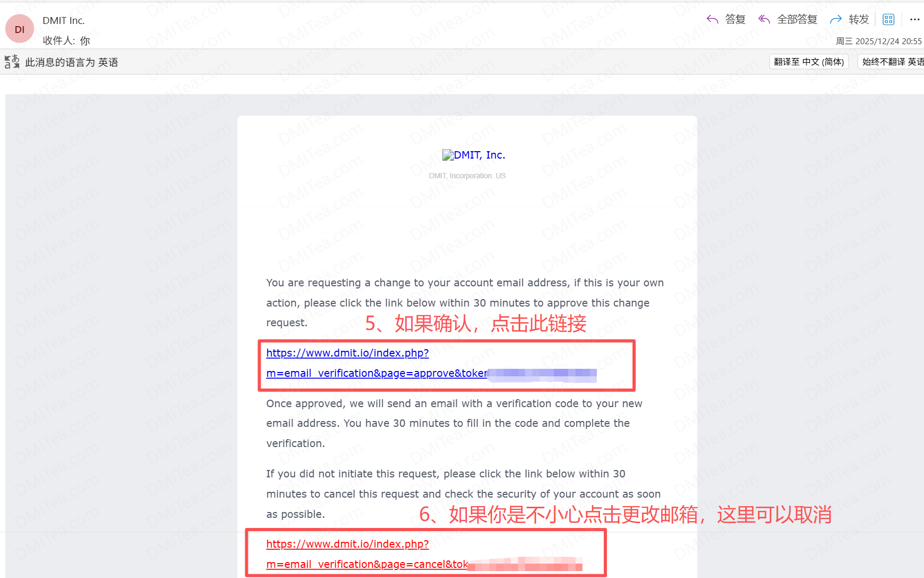Click the broken image placeholder above DMIT logo text
The width and height of the screenshot is (924, 578).
[x=447, y=155]
